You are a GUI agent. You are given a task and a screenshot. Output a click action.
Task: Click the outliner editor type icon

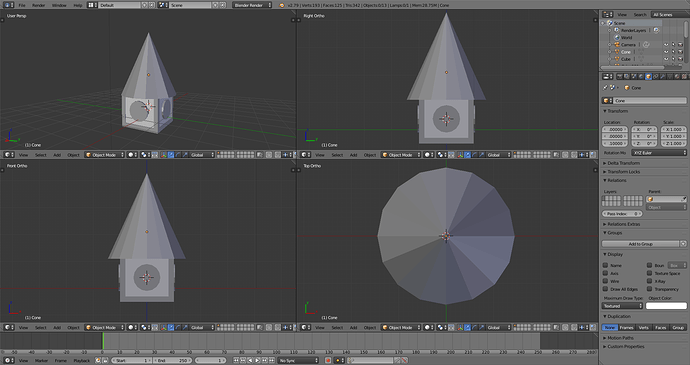pyautogui.click(x=608, y=15)
